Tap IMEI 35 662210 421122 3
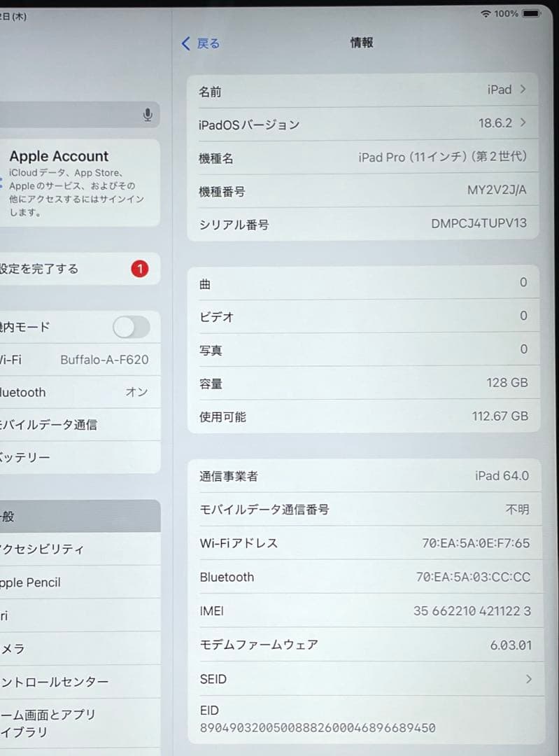 pyautogui.click(x=472, y=611)
